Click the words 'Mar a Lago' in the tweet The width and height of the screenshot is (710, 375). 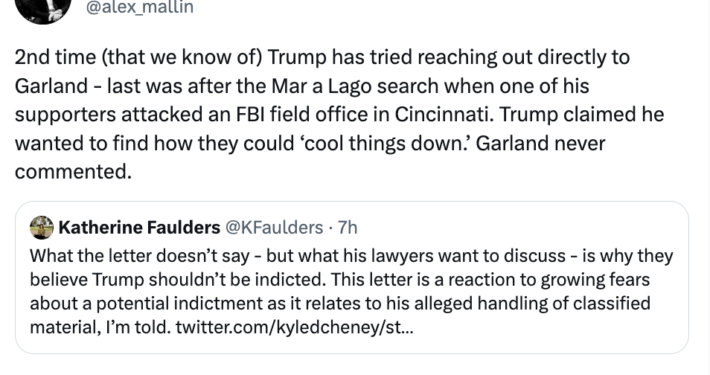[321, 86]
